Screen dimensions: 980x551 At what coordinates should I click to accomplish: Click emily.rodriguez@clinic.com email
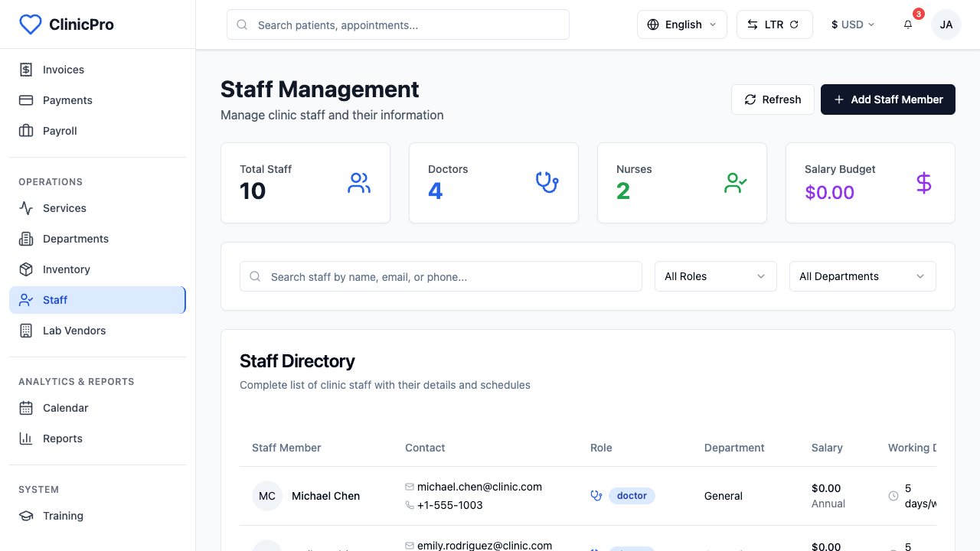point(485,546)
